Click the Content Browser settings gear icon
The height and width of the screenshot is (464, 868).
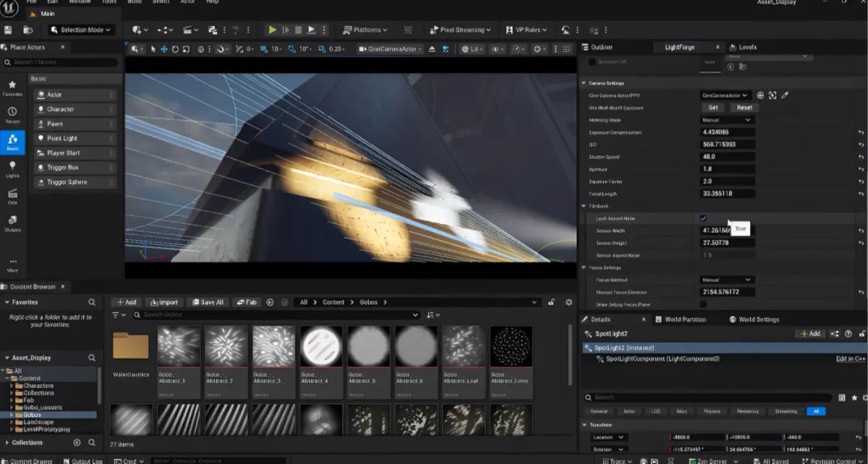[569, 302]
